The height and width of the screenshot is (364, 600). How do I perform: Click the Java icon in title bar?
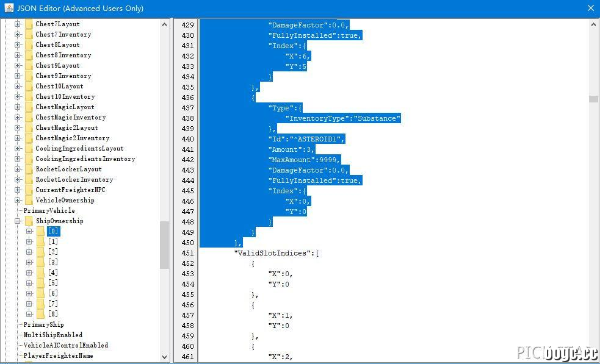tap(9, 8)
